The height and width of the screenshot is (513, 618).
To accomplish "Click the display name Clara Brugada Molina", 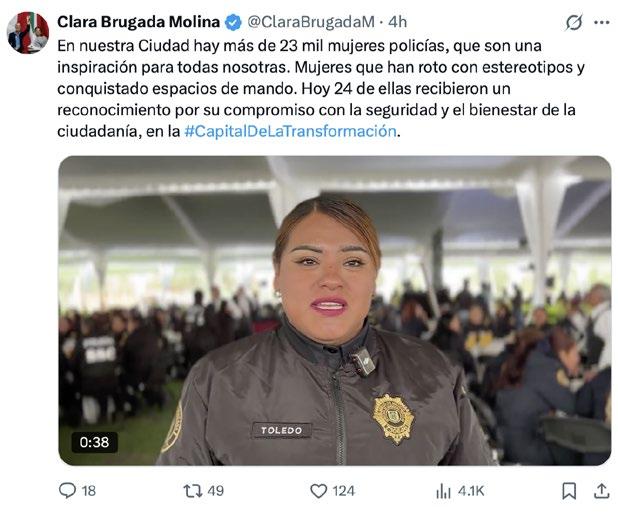I will 138,22.
